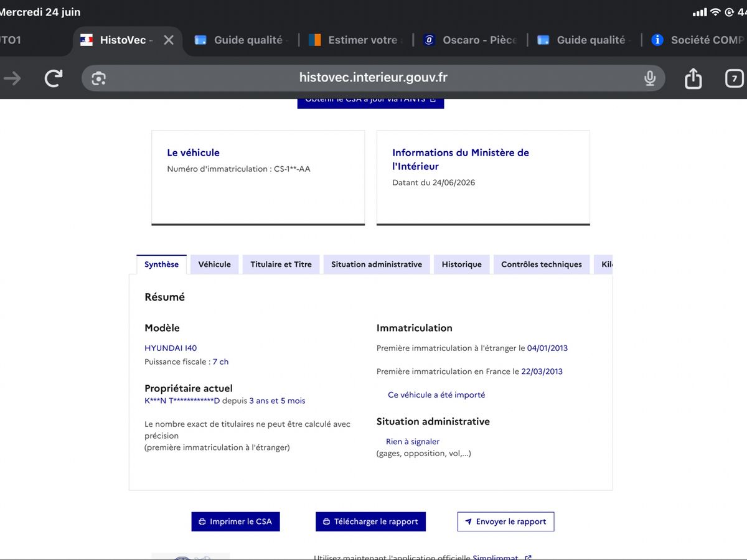Open the Titulaire et Titre tab
This screenshot has height=560, width=747.
pos(281,264)
